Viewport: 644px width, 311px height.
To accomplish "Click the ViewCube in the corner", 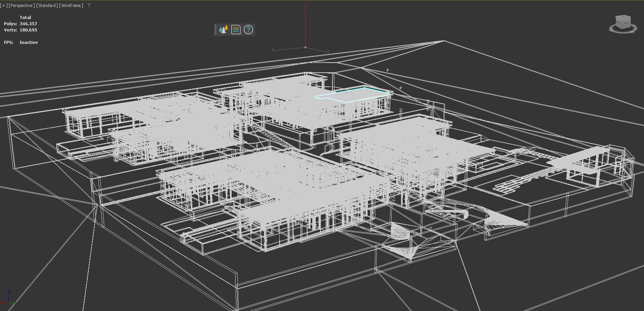I will (x=623, y=22).
